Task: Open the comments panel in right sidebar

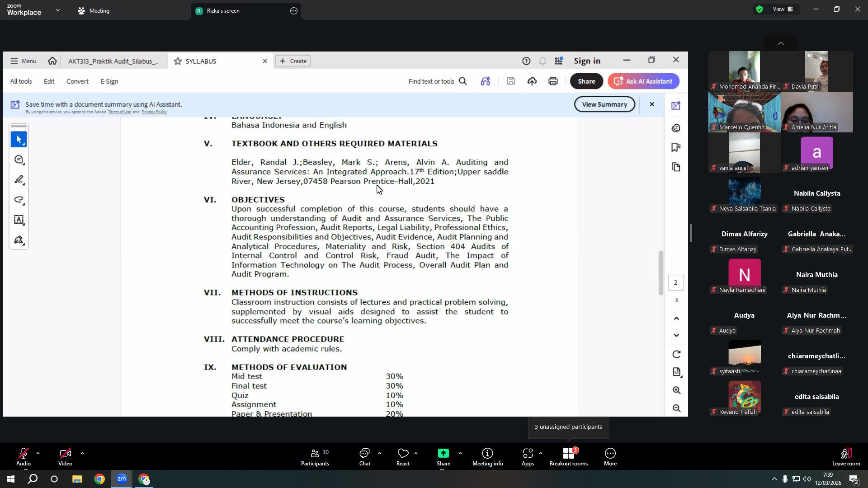Action: (676, 128)
